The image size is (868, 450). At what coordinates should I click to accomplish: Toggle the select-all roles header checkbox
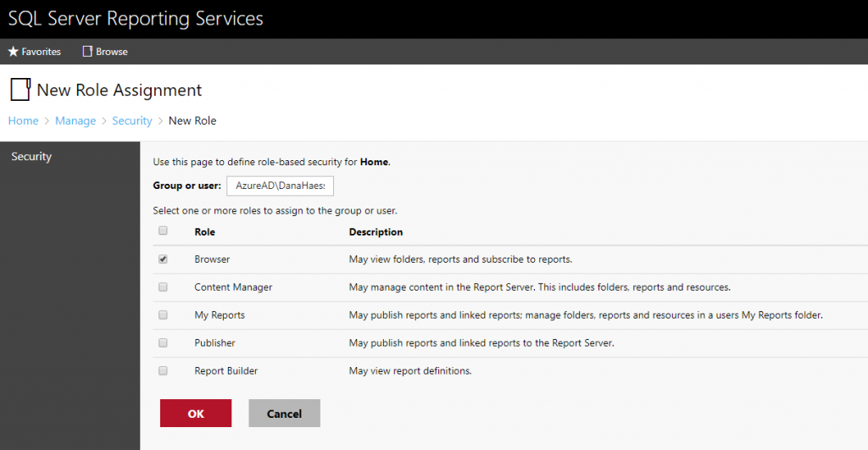(x=163, y=231)
